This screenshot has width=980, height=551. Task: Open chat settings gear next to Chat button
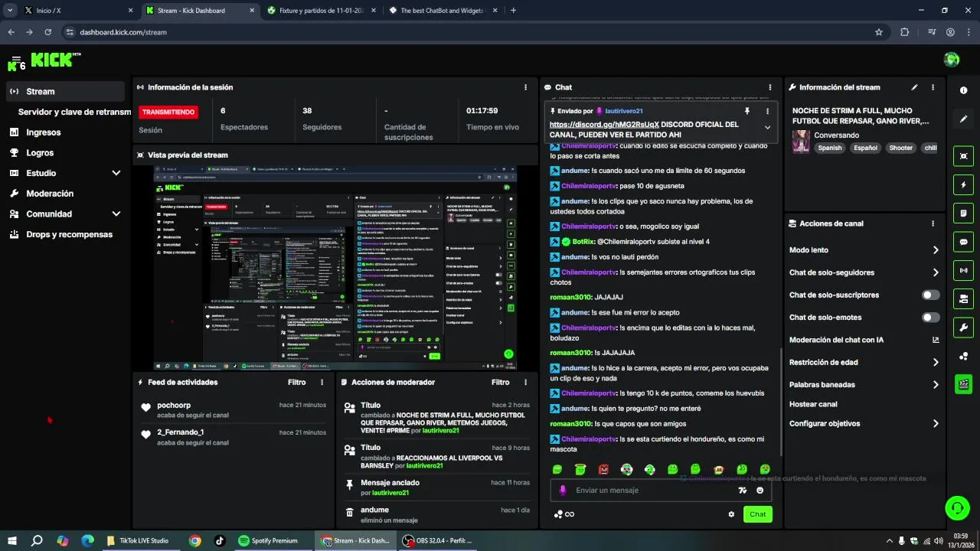coord(731,514)
